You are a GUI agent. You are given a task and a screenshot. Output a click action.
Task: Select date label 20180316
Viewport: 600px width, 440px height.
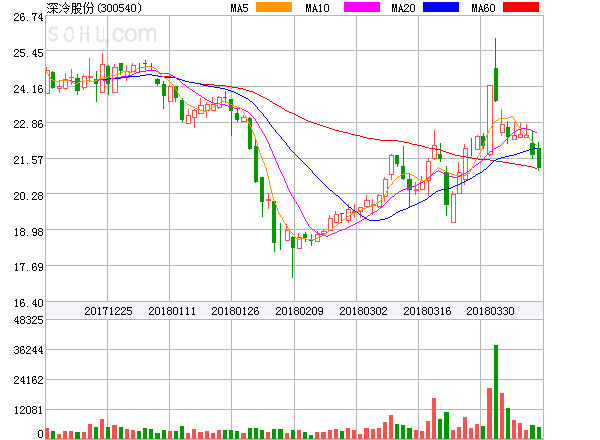[x=427, y=311]
